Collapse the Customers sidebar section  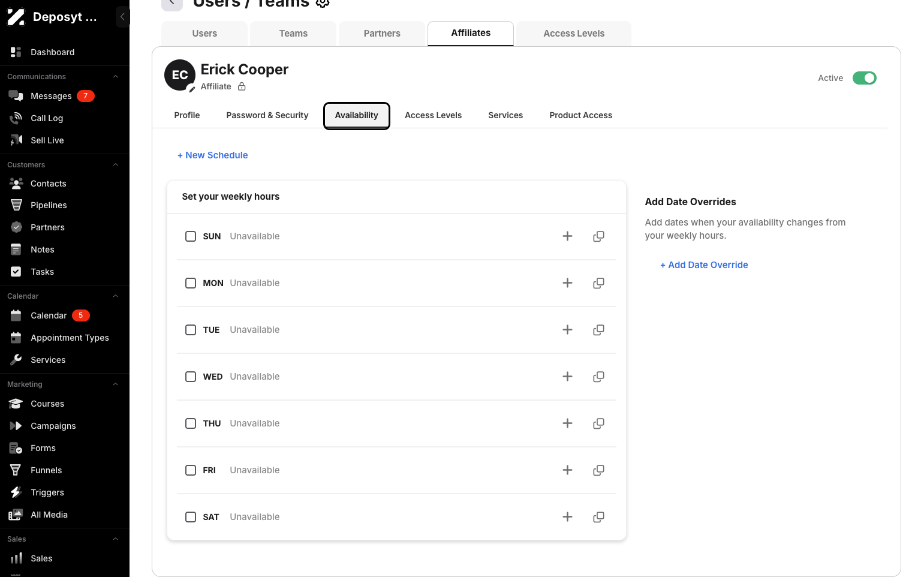click(116, 165)
